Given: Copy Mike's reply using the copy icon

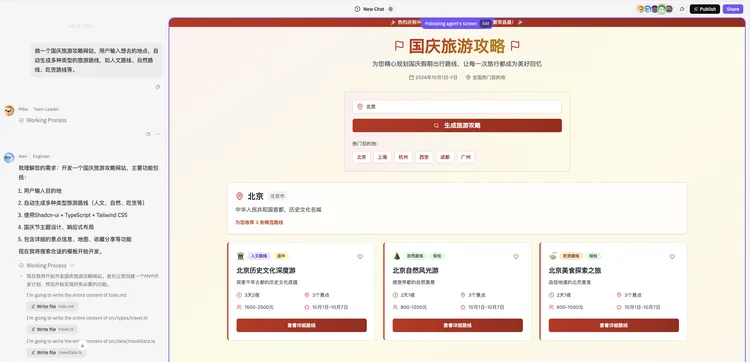Looking at the screenshot, I should click(x=148, y=134).
